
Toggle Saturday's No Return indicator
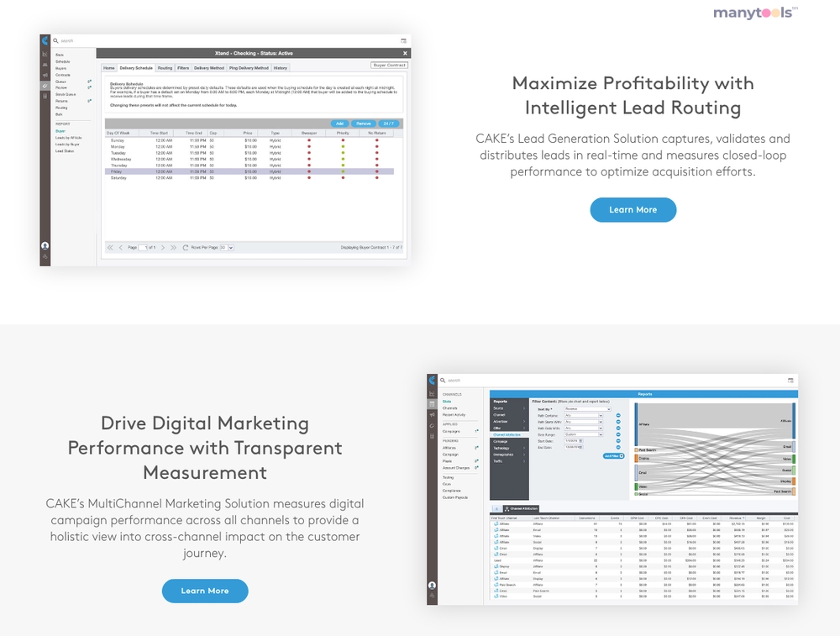[x=376, y=178]
